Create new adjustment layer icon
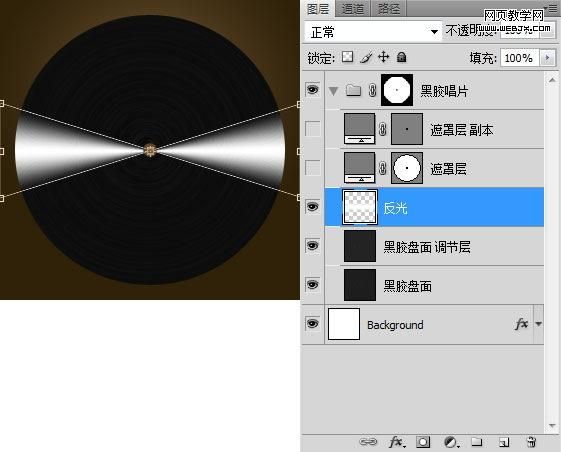Viewport: 561px width, 452px height. [451, 442]
